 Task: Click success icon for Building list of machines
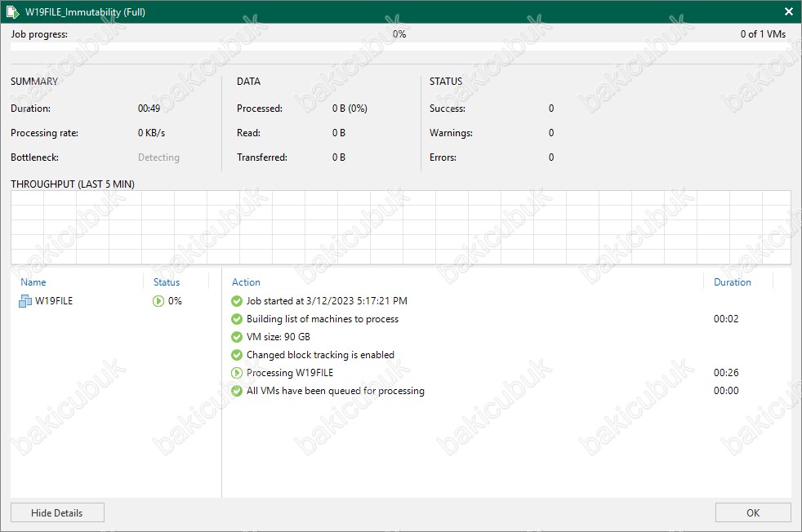pos(237,319)
